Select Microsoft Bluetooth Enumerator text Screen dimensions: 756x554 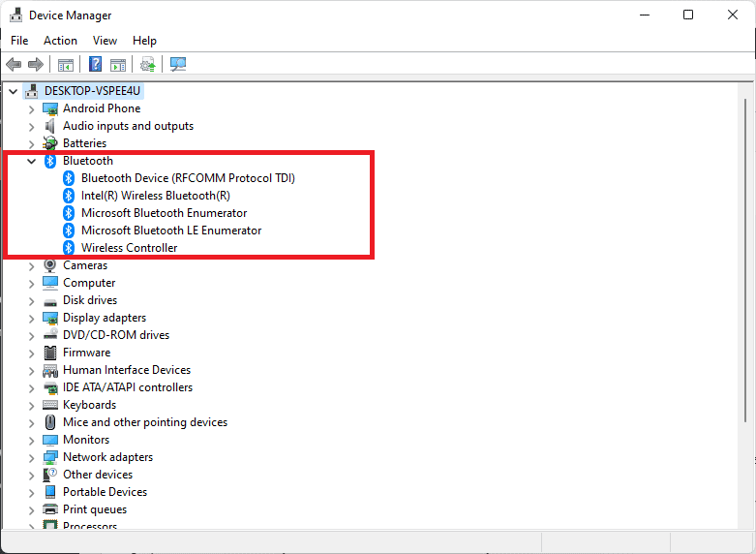164,213
